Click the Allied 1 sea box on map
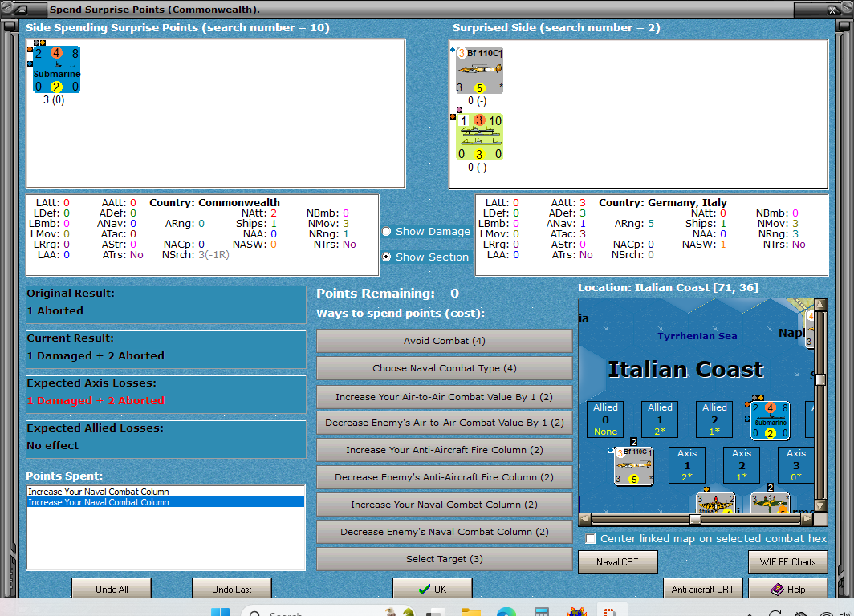 tap(660, 419)
